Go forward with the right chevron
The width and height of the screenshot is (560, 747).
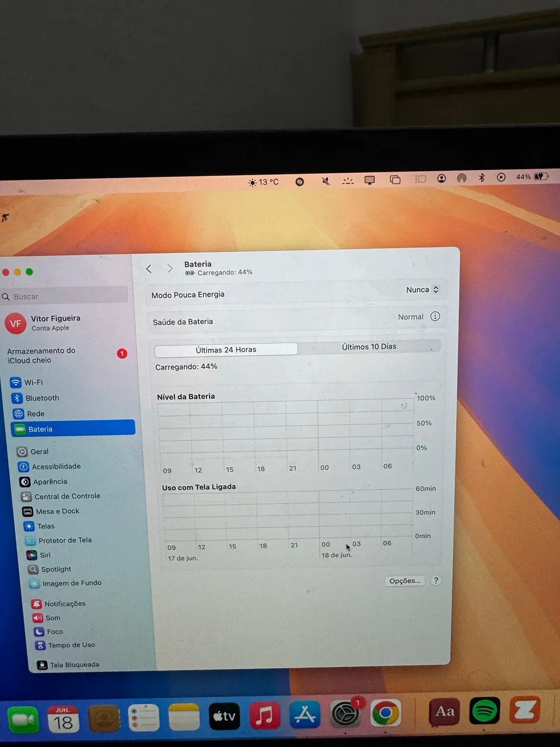click(170, 268)
